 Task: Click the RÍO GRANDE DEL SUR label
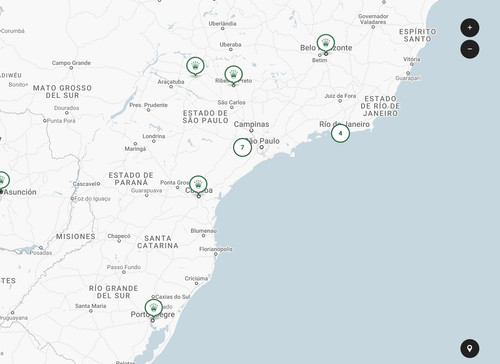click(113, 292)
